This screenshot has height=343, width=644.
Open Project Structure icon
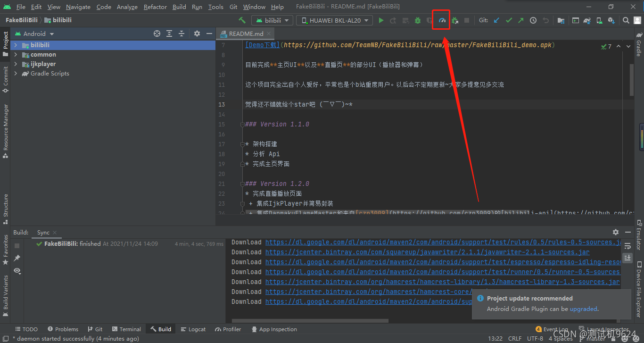coord(561,20)
